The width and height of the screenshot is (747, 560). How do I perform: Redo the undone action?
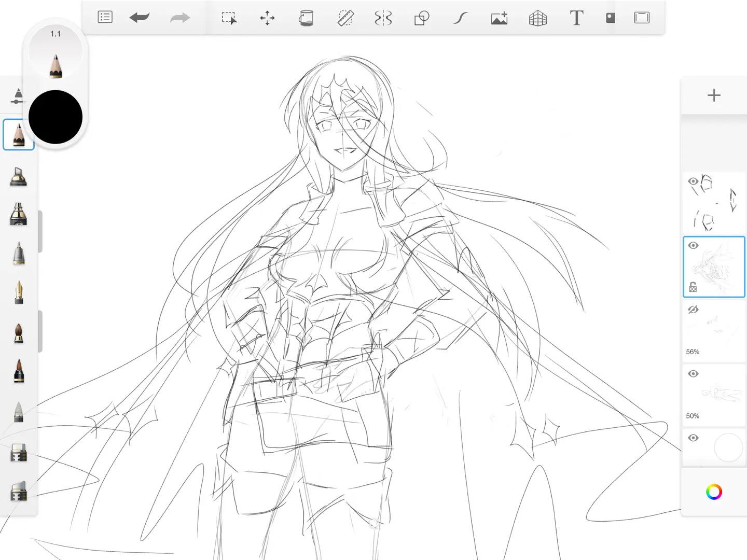tap(180, 18)
